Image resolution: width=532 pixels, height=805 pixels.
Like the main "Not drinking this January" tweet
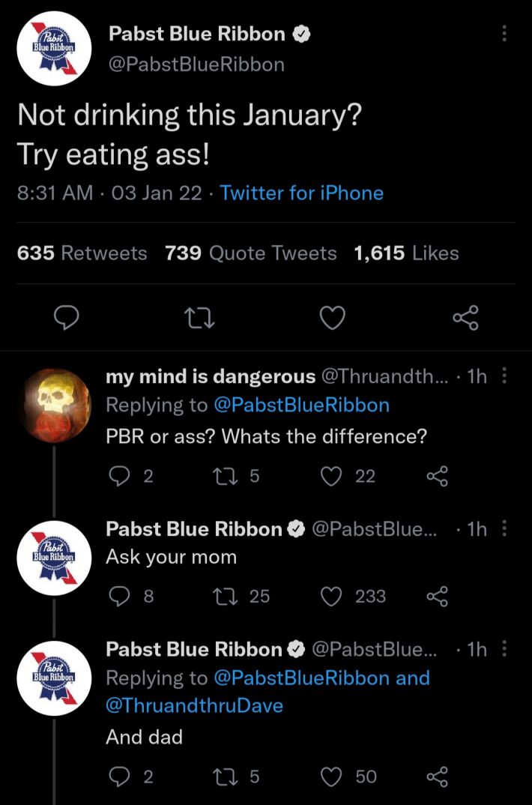(332, 319)
